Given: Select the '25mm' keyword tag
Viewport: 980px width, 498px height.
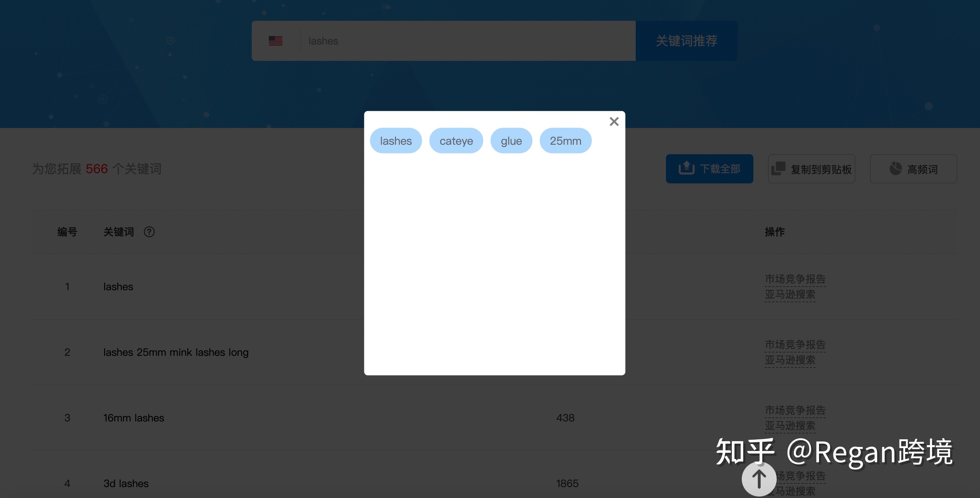Looking at the screenshot, I should (565, 140).
